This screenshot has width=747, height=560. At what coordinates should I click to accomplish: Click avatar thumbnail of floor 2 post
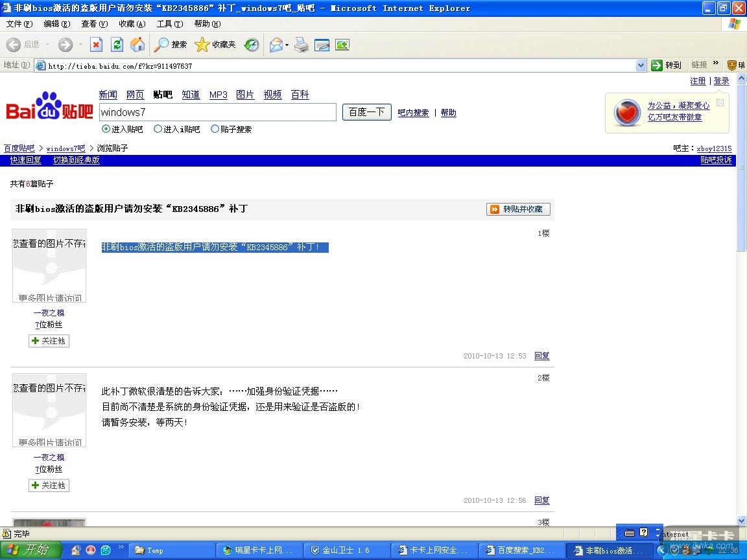(x=49, y=410)
